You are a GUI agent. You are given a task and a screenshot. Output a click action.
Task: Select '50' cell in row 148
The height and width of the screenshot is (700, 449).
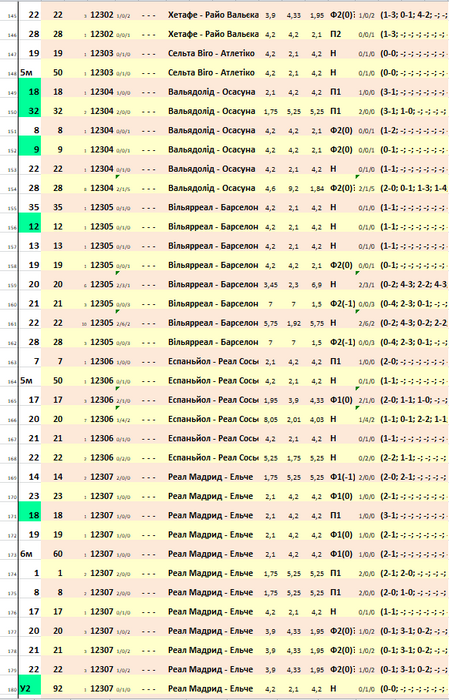(x=58, y=72)
